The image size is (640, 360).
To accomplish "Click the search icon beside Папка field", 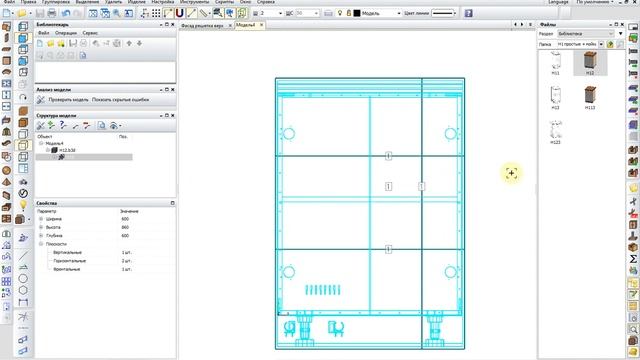I will (x=620, y=44).
